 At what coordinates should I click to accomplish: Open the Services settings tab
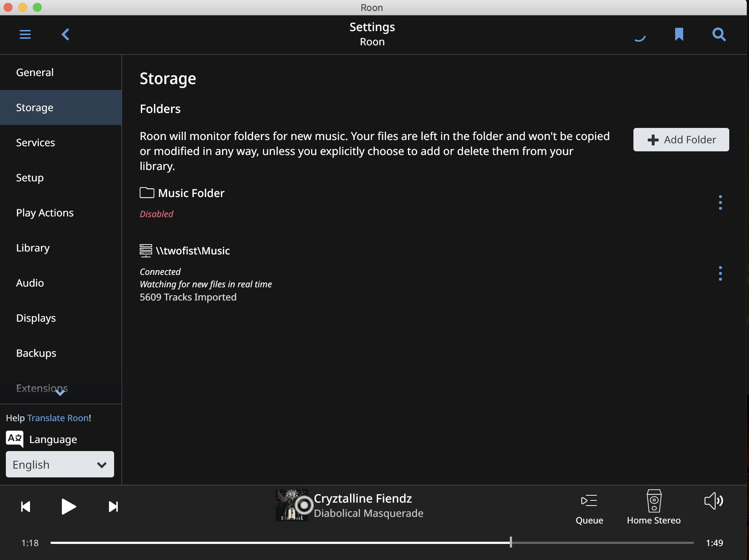tap(61, 143)
